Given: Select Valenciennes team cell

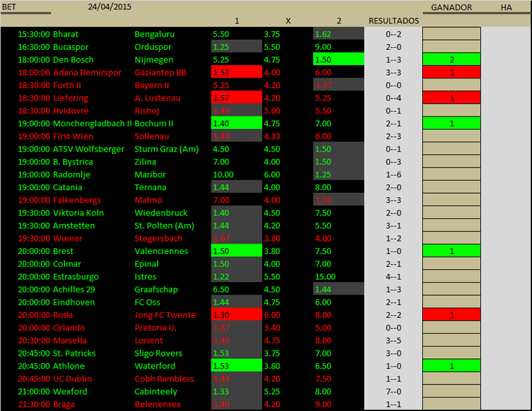Looking at the screenshot, I should (161, 251).
